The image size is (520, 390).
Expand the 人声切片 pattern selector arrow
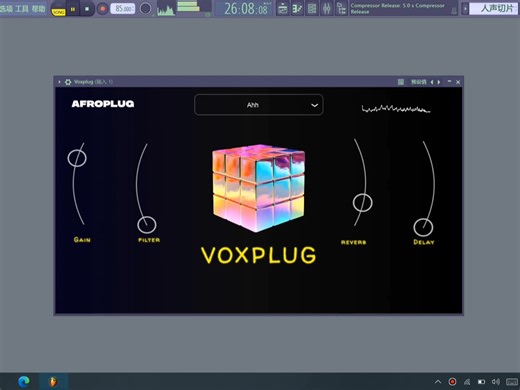[x=465, y=9]
